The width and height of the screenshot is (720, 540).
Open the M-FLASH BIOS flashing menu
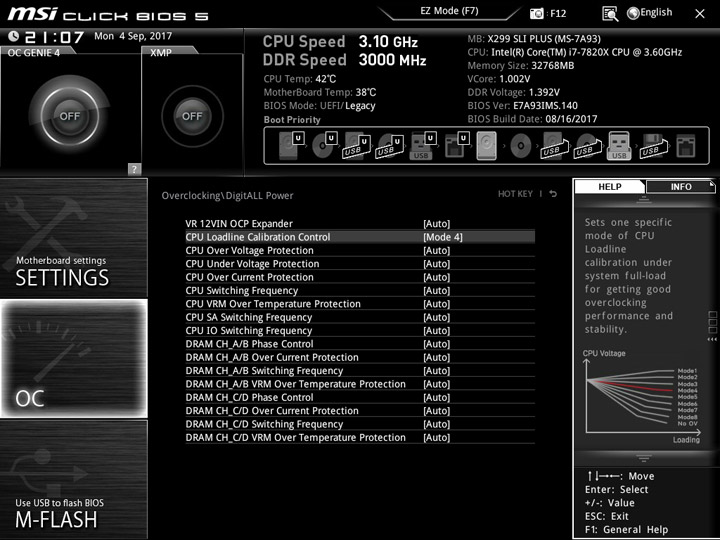[74, 479]
